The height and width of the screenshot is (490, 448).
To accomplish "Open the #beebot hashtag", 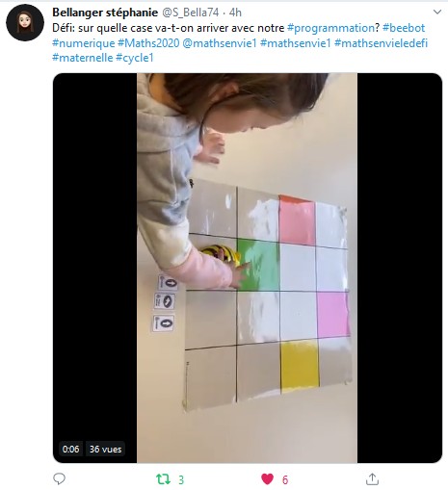I will coord(404,28).
